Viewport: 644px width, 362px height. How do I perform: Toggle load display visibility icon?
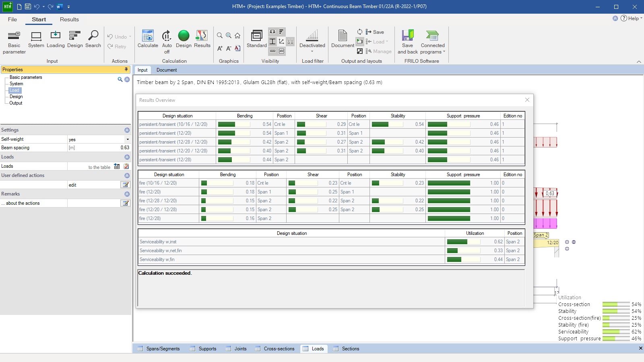272,31
